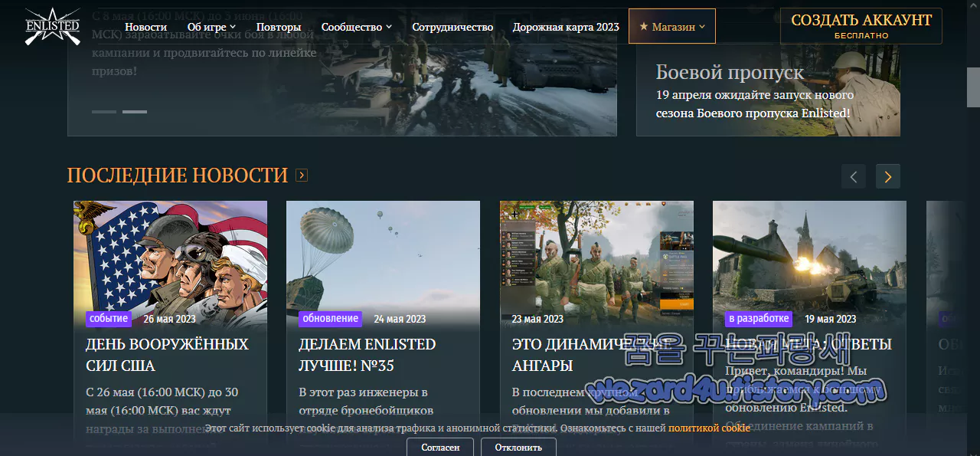Show next news cards with right arrow
Viewport: 980px width, 456px height.
[x=888, y=176]
